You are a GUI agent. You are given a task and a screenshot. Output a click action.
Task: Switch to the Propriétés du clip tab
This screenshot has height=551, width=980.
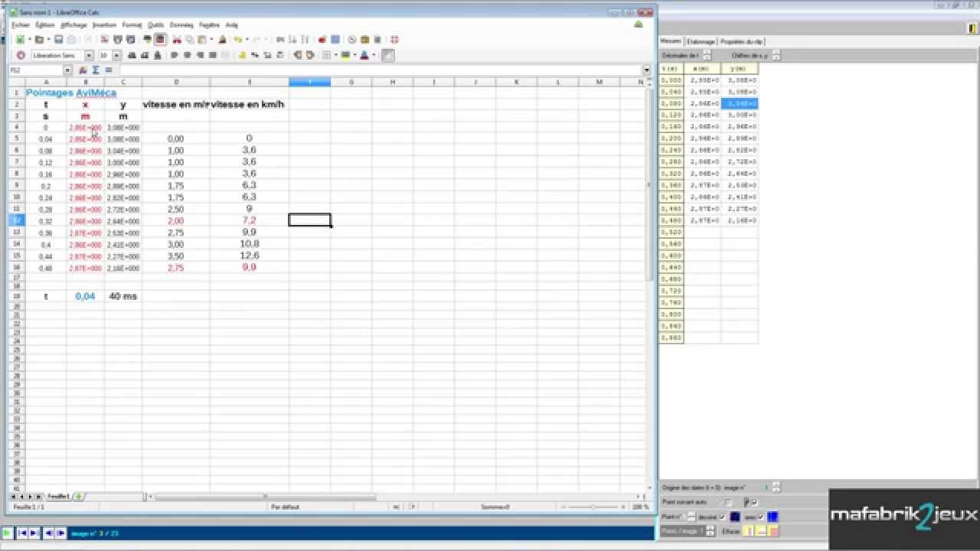coord(741,41)
